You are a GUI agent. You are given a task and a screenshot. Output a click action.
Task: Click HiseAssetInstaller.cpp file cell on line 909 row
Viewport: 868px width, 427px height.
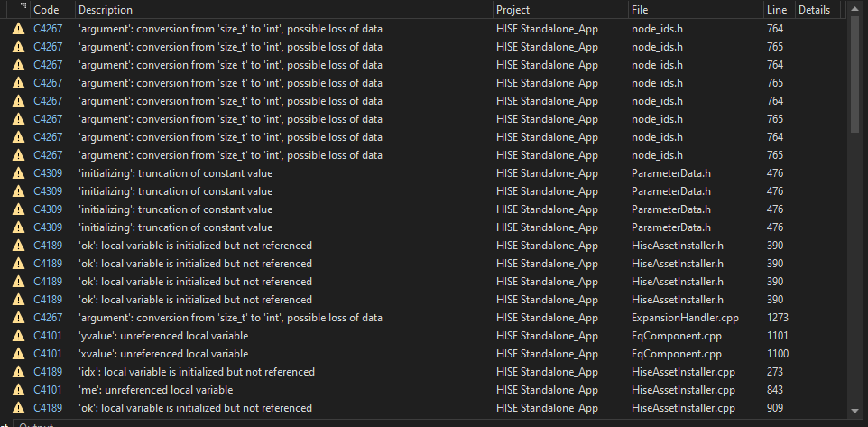(684, 408)
